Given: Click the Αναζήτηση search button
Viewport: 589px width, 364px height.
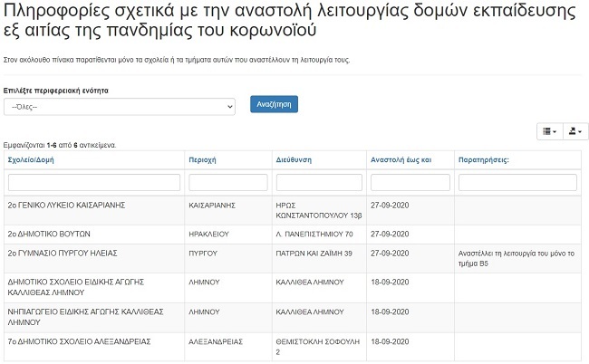Looking at the screenshot, I should point(274,104).
